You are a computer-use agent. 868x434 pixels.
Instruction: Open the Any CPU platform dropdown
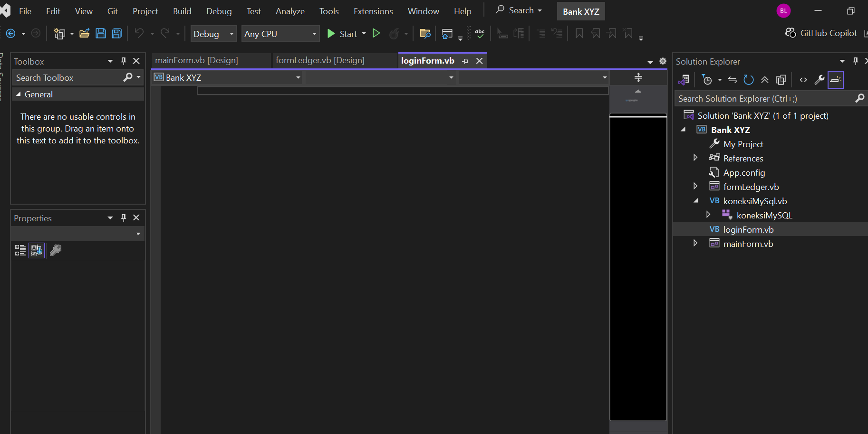pos(280,34)
